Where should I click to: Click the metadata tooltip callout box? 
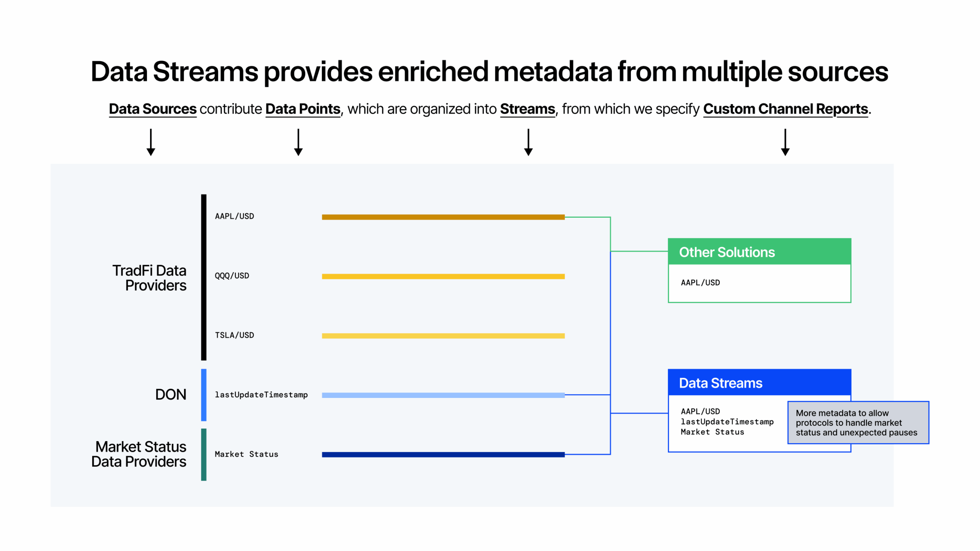coord(858,422)
